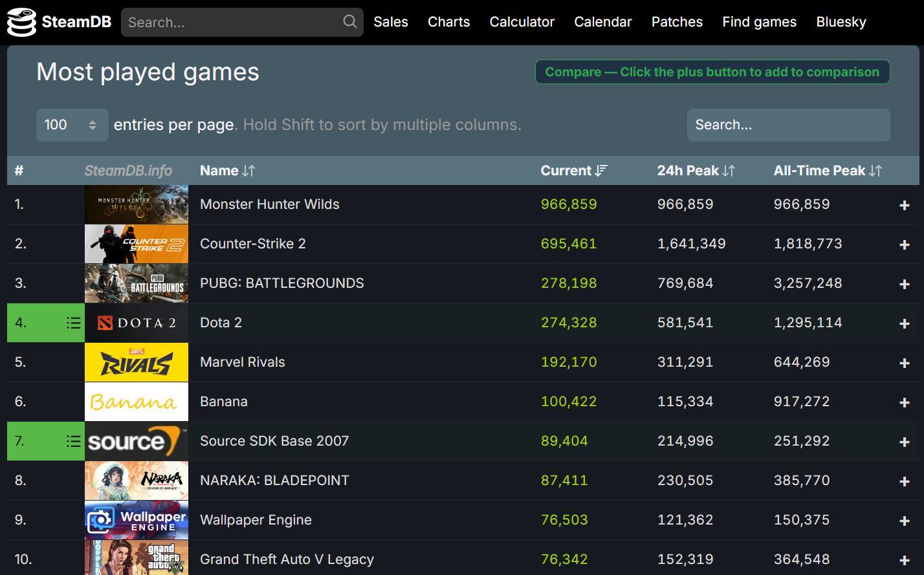Image resolution: width=924 pixels, height=575 pixels.
Task: Click NARAKA thumbnail image
Action: (137, 481)
